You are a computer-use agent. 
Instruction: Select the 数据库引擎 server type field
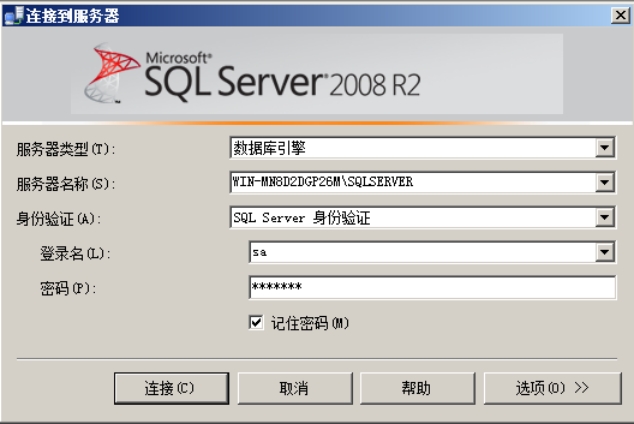click(410, 149)
